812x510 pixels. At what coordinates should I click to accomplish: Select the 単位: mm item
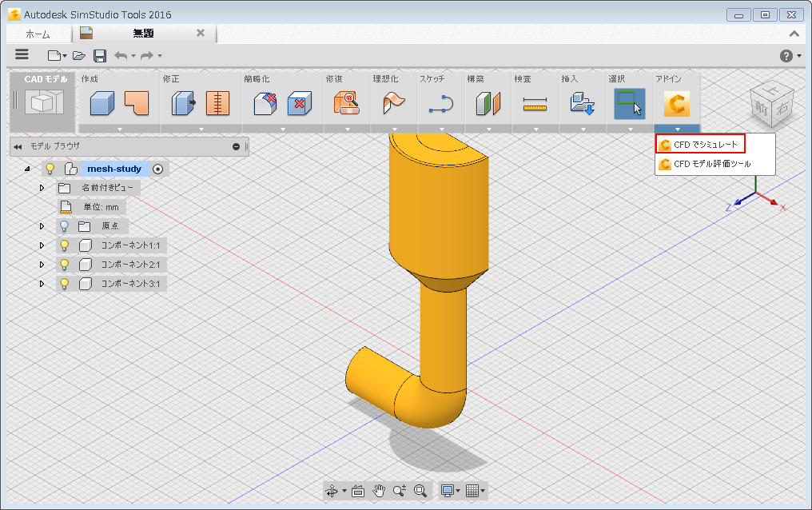pos(92,207)
